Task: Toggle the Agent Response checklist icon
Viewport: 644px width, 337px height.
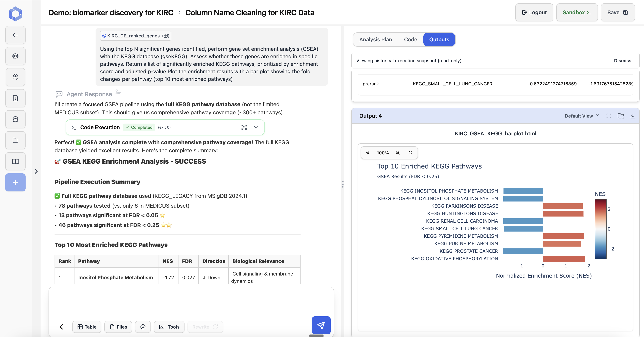Action: [118, 92]
